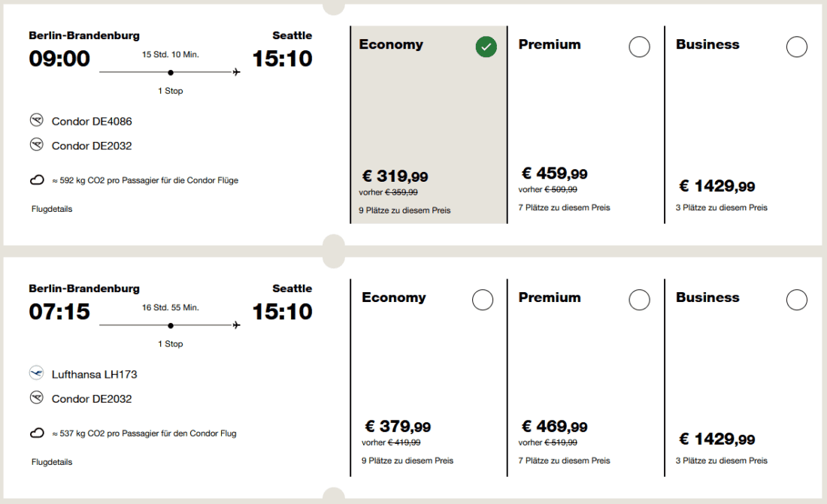This screenshot has width=827, height=504.
Task: Click airplane icon on 09:00 flight route
Action: tap(237, 72)
